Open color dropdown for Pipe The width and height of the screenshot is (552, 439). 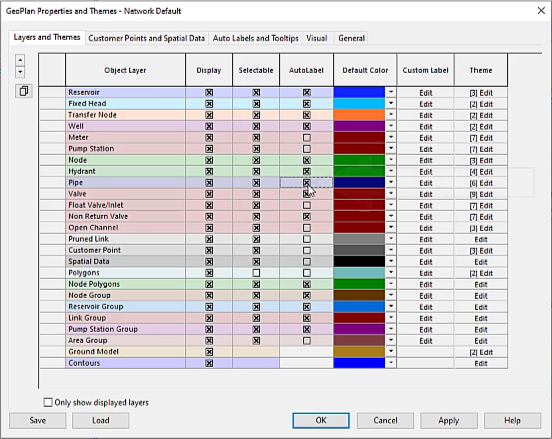(391, 183)
